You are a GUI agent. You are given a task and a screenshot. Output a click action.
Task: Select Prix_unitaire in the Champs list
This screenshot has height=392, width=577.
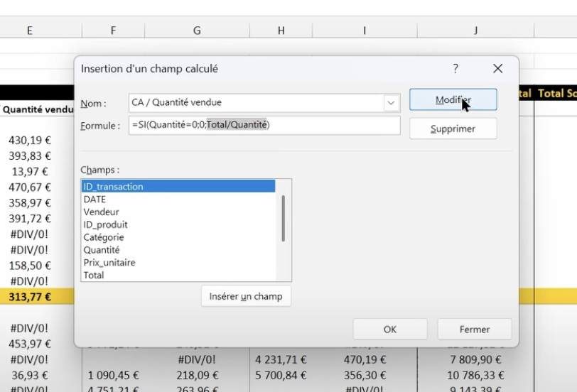178,263
